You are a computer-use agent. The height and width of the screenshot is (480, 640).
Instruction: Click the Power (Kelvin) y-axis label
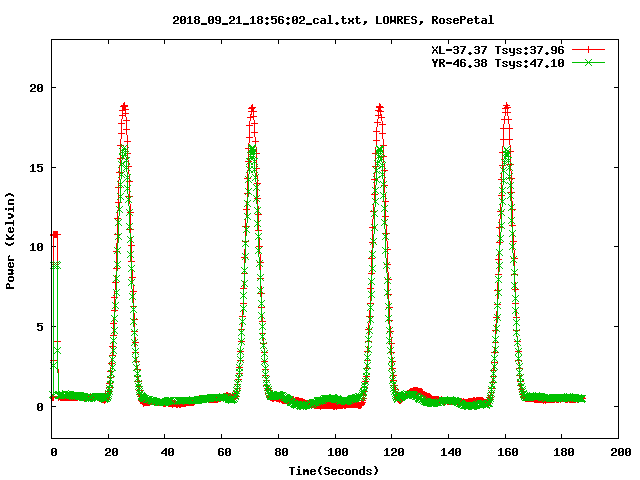coord(10,241)
